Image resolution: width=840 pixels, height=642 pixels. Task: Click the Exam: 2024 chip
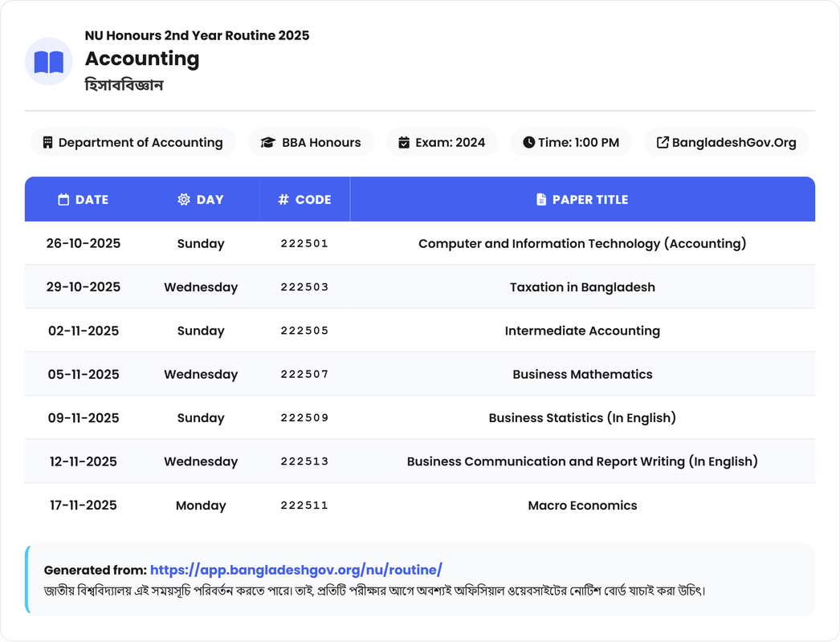[442, 142]
